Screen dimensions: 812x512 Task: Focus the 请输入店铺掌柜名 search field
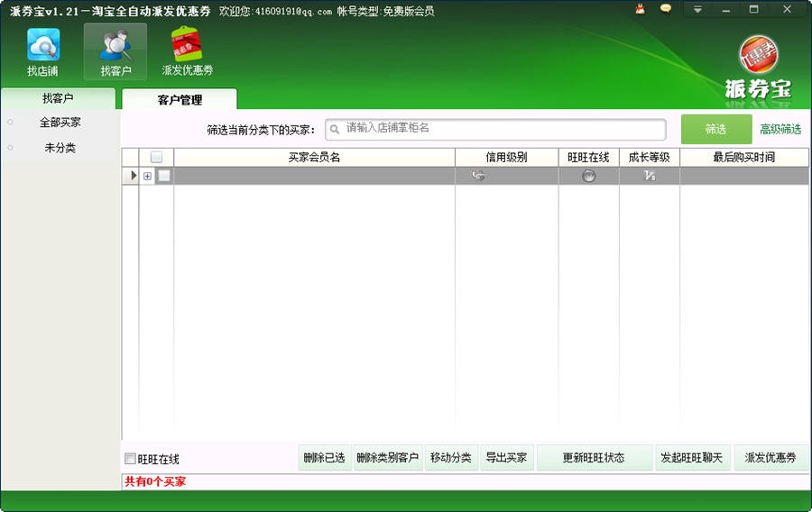coord(495,129)
